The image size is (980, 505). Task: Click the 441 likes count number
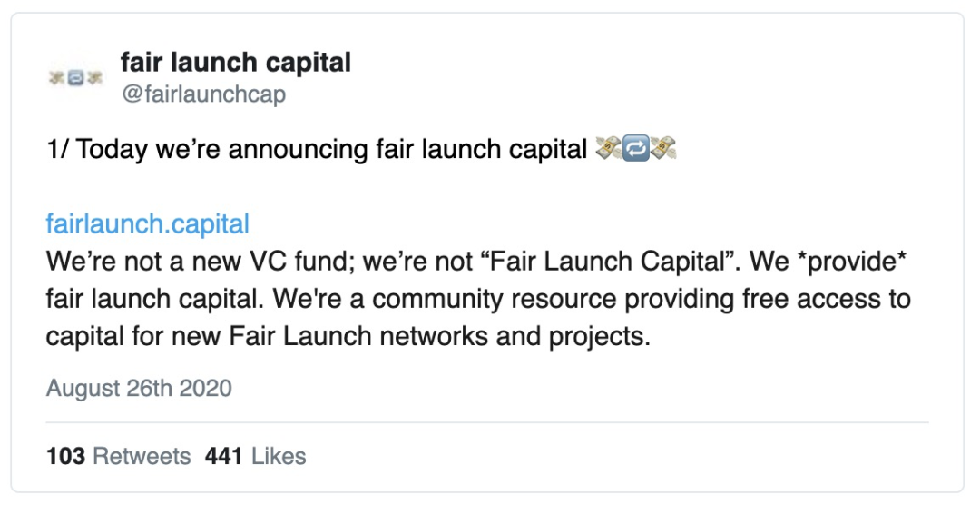tap(223, 456)
